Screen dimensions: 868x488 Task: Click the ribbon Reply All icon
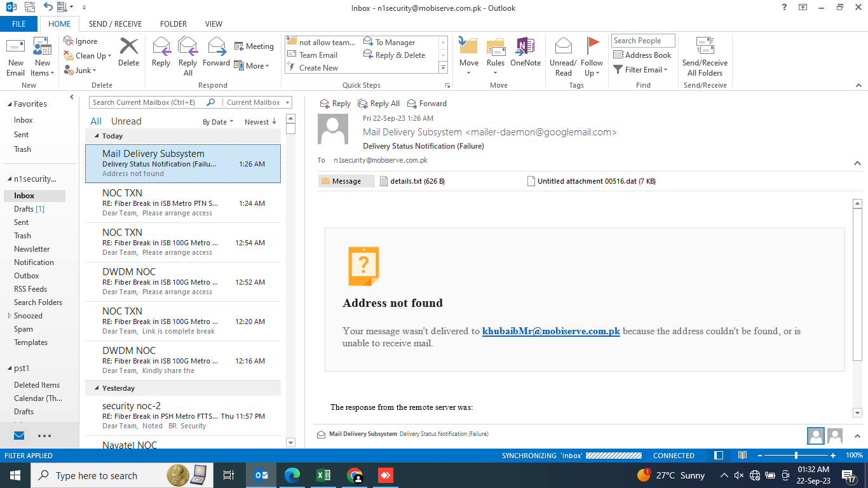188,47
